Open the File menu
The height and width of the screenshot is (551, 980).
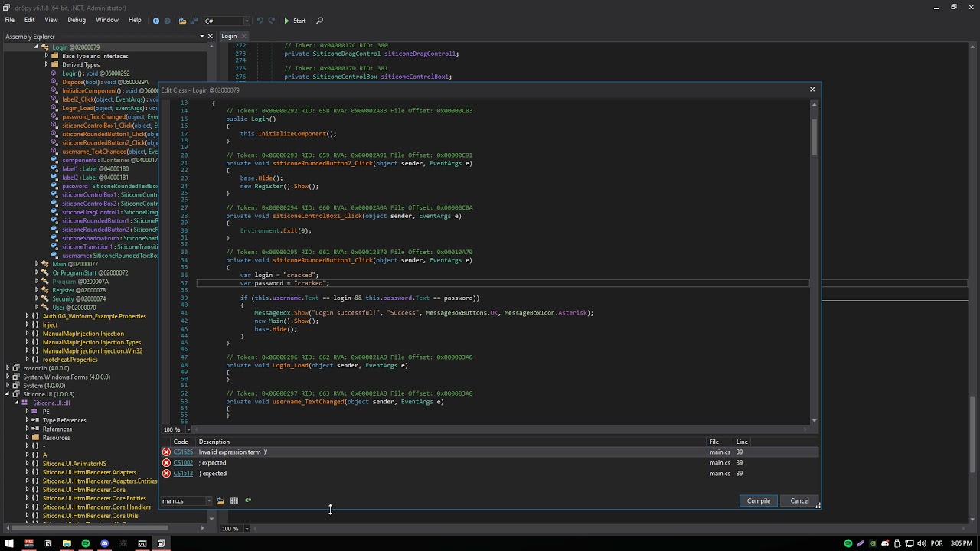pos(10,20)
